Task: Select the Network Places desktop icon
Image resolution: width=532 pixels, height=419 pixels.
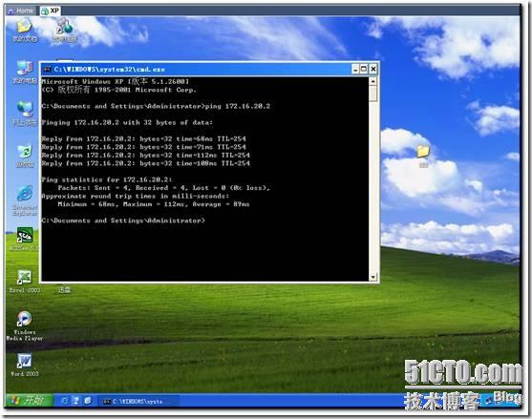Action: (25, 114)
